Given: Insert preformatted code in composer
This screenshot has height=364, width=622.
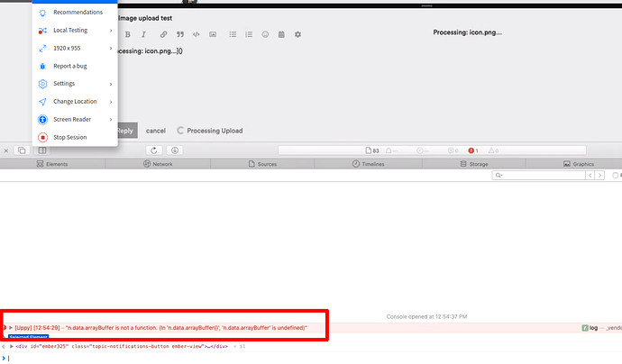Looking at the screenshot, I should [196, 34].
